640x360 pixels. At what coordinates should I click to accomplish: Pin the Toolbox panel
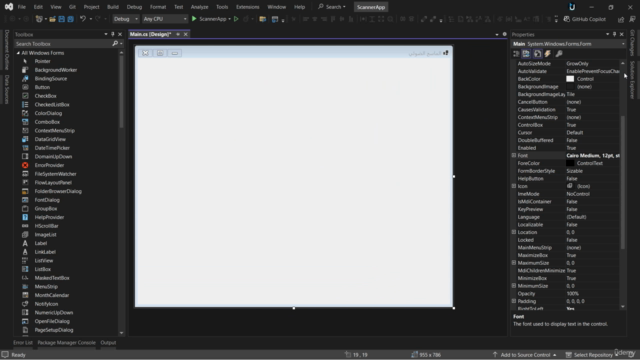113,34
